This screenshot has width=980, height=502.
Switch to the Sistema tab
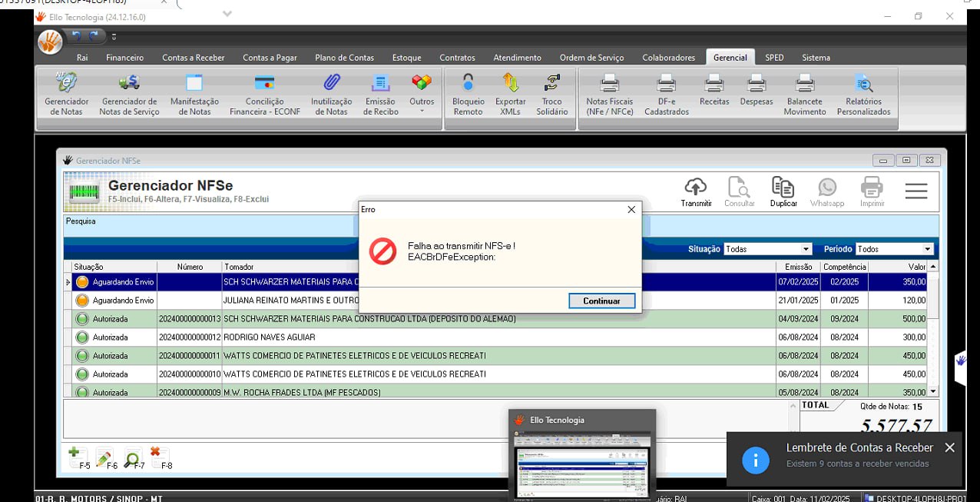pos(816,58)
